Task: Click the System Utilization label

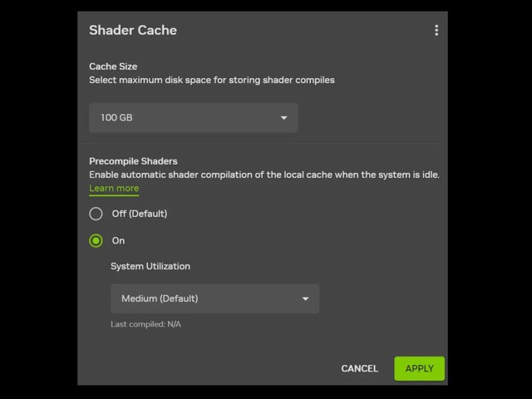Action: [x=150, y=267]
